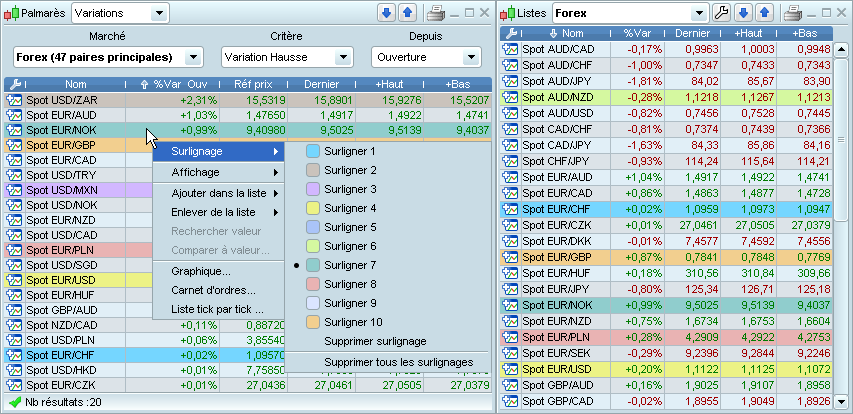
Task: Sort Palmarès by %Var Ouv column header
Action: coord(172,84)
